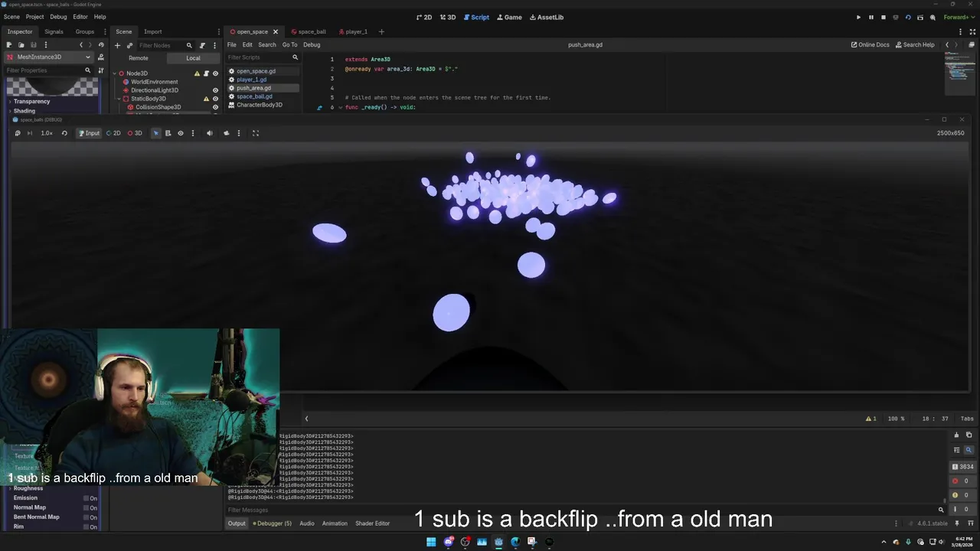This screenshot has width=980, height=551.
Task: Switch to the 3D workspace
Action: [x=448, y=17]
